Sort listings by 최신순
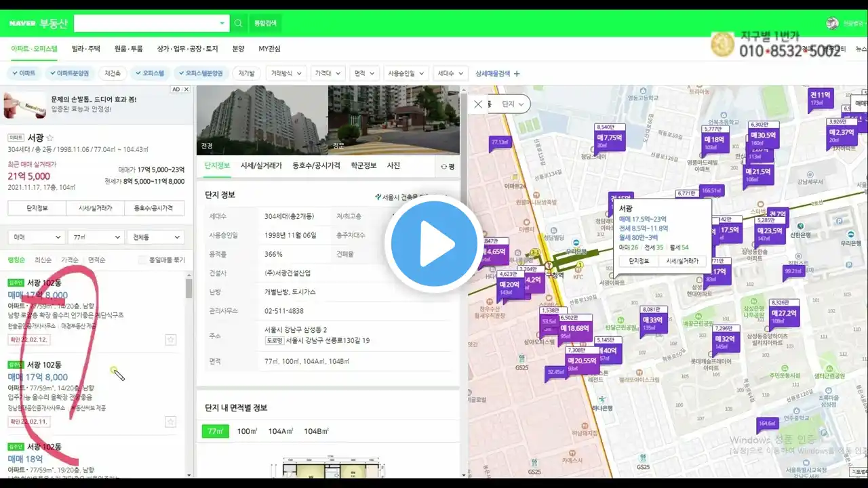868x488 pixels. [43, 260]
